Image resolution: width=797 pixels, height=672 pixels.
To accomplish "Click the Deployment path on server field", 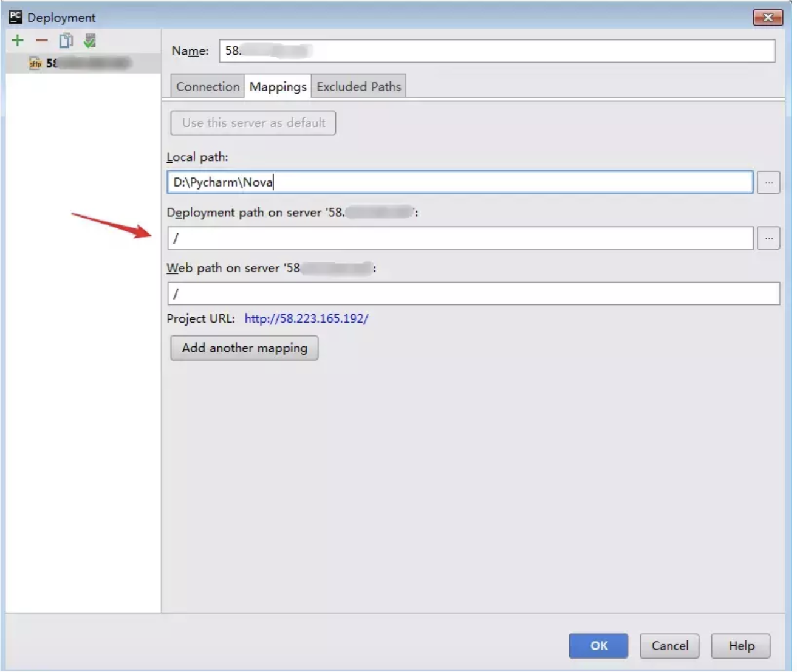I will coord(460,238).
